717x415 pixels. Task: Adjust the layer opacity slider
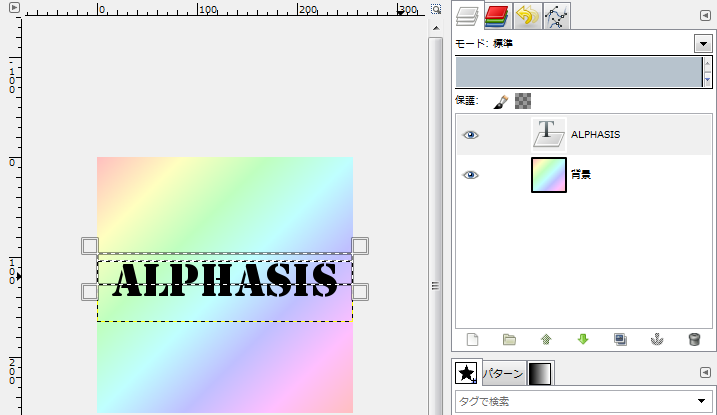pyautogui.click(x=578, y=72)
